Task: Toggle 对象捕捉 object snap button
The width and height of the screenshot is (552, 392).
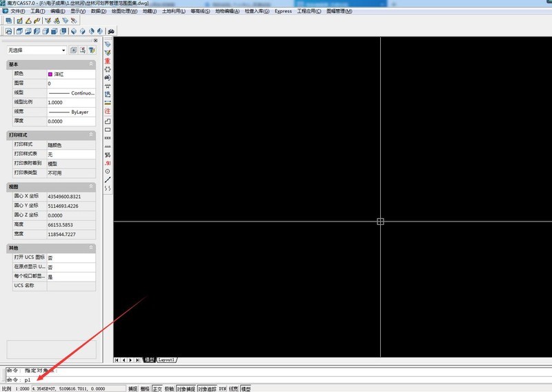Action: (186, 389)
